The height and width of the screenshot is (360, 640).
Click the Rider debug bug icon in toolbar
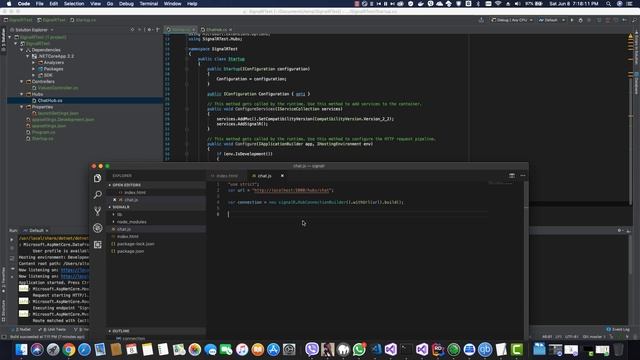coord(580,20)
